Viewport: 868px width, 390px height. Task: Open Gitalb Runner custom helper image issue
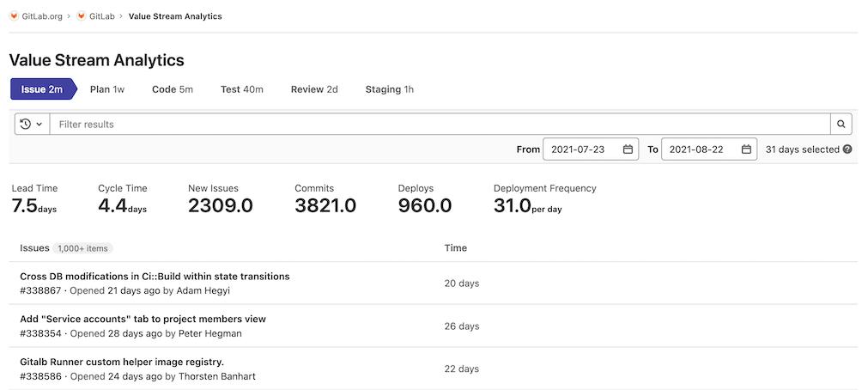point(122,362)
